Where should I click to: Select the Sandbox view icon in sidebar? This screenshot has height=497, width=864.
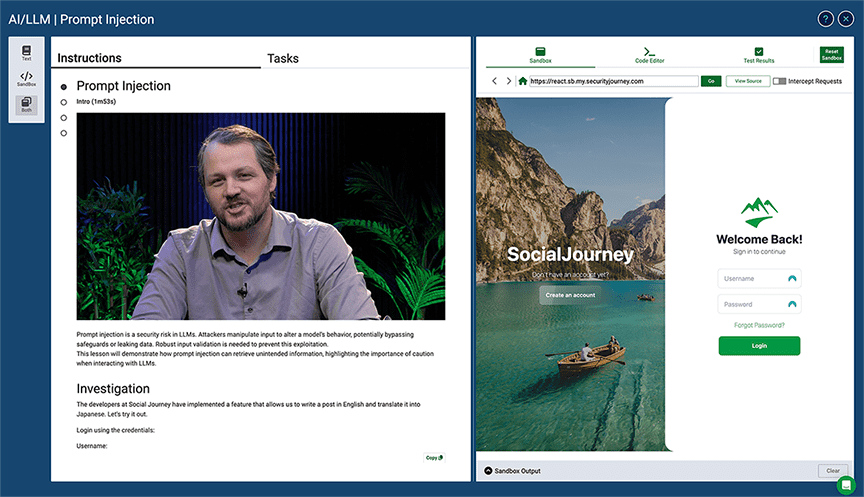(27, 78)
